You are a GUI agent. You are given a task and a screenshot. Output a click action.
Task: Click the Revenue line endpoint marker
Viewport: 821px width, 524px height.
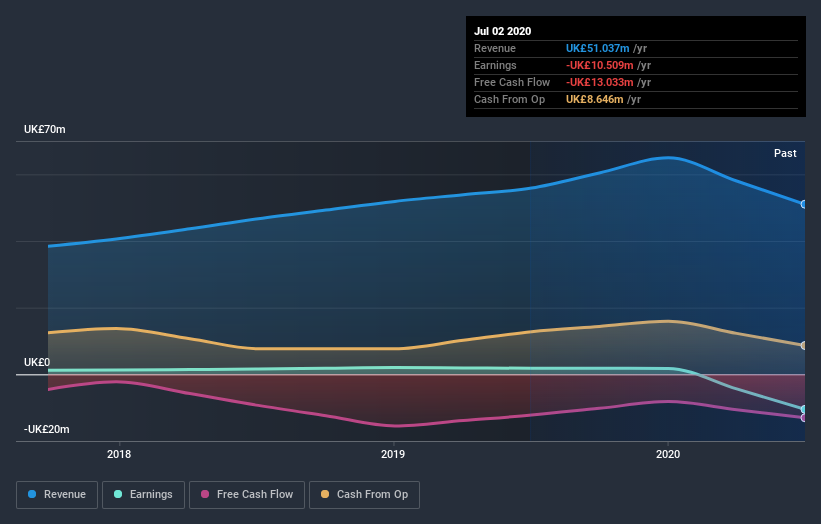click(x=803, y=204)
